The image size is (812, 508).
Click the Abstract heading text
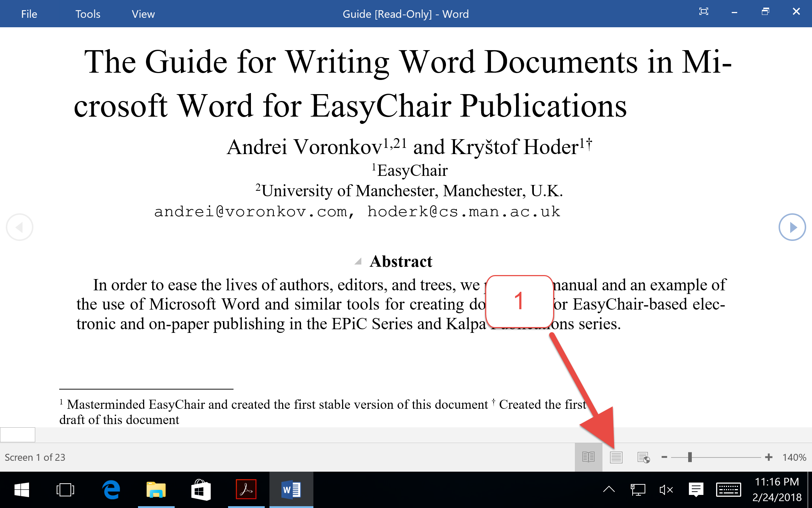[401, 261]
